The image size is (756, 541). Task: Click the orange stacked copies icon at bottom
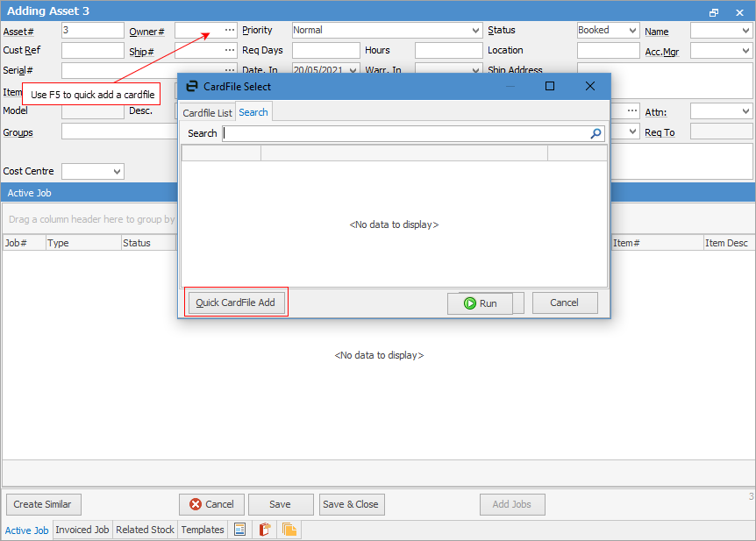(289, 530)
